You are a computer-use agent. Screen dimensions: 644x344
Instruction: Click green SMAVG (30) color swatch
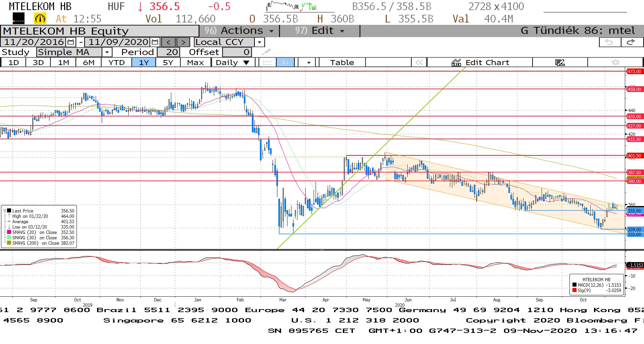coord(9,238)
